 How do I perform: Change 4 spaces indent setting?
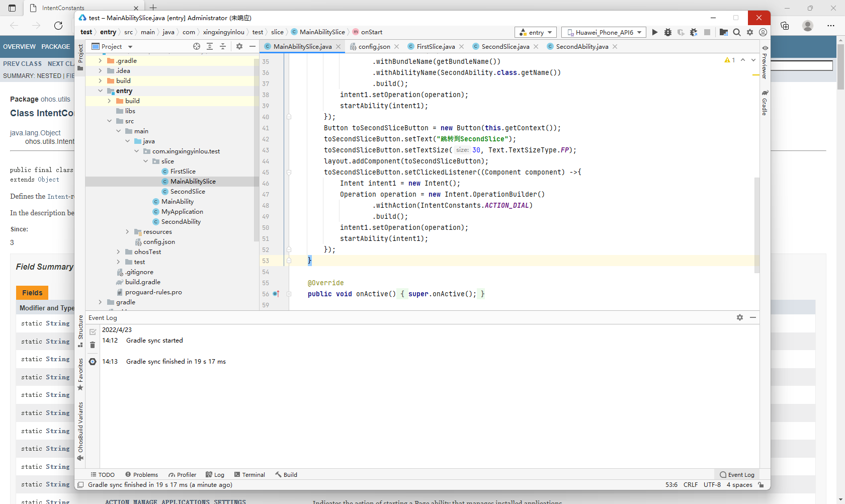(739, 485)
